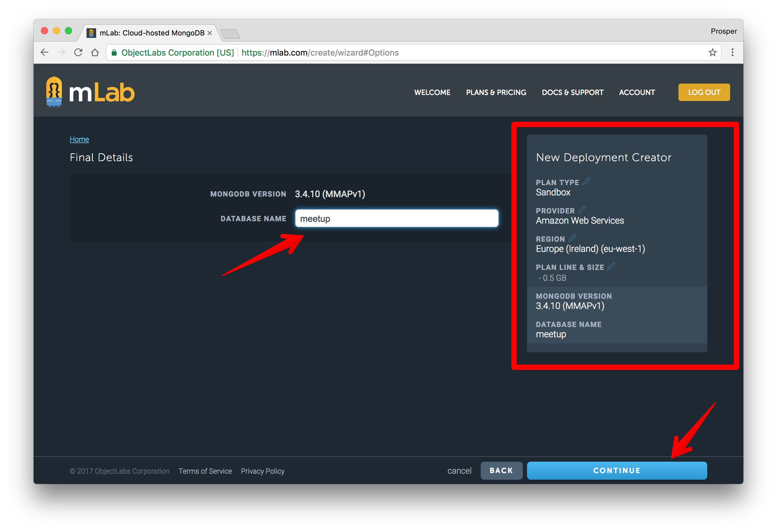Click the Log Out button
The height and width of the screenshot is (532, 777).
pos(704,92)
